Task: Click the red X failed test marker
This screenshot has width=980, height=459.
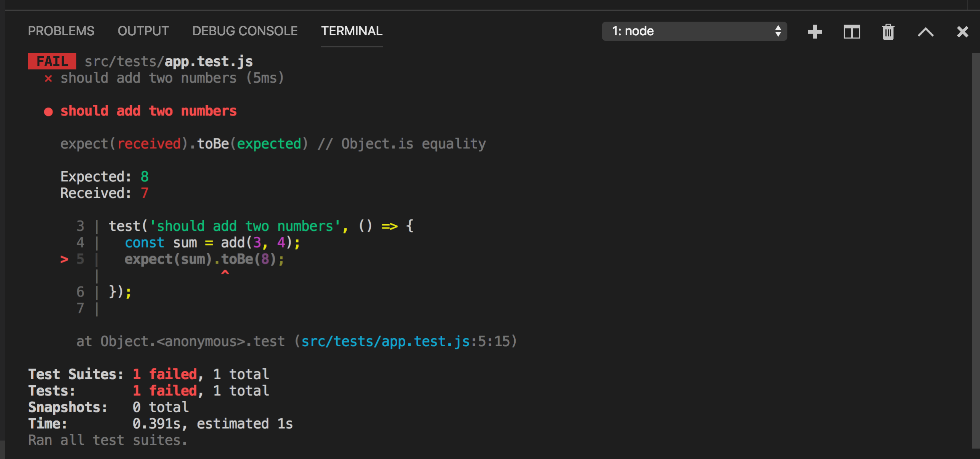Action: [48, 78]
